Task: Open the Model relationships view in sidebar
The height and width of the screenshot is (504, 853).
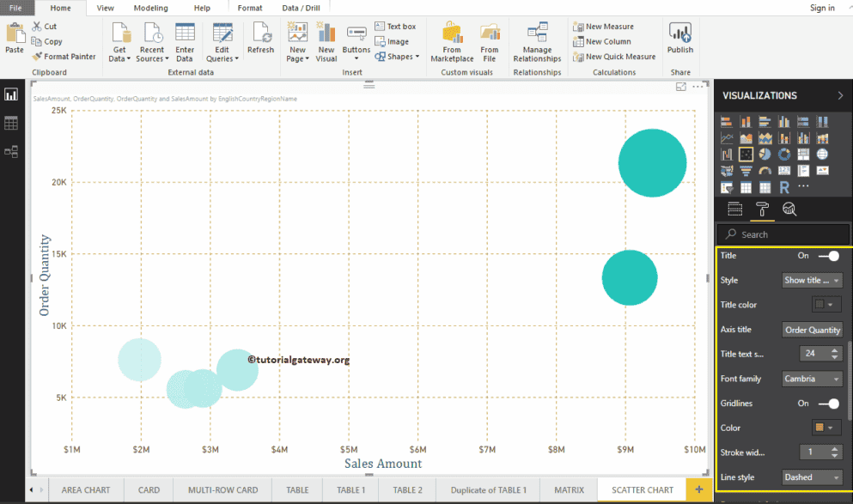Action: pyautogui.click(x=11, y=151)
